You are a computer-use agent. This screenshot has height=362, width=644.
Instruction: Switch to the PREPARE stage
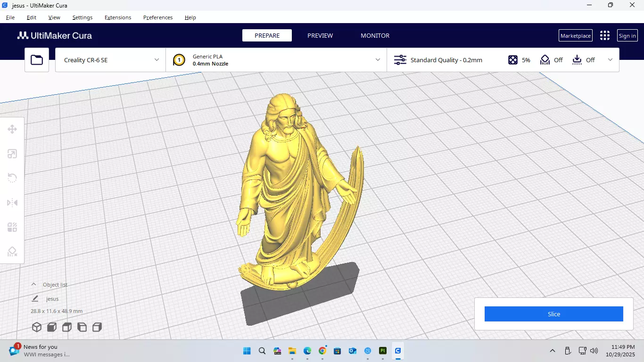pos(267,35)
